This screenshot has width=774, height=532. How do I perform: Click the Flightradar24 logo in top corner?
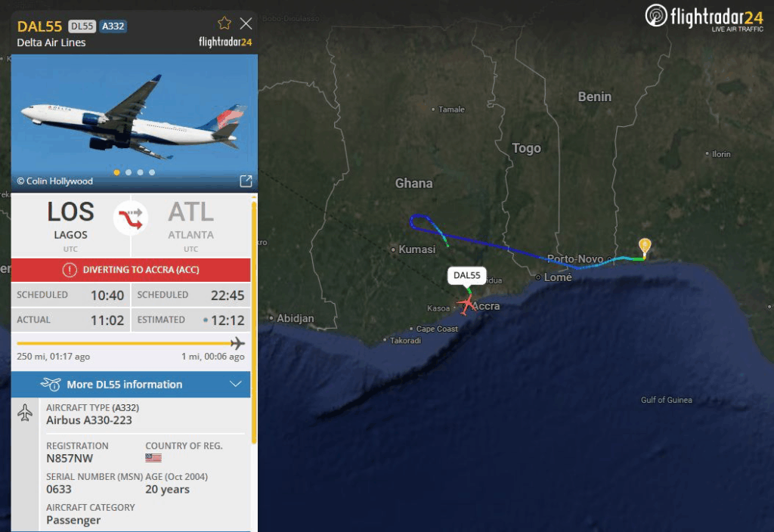704,18
